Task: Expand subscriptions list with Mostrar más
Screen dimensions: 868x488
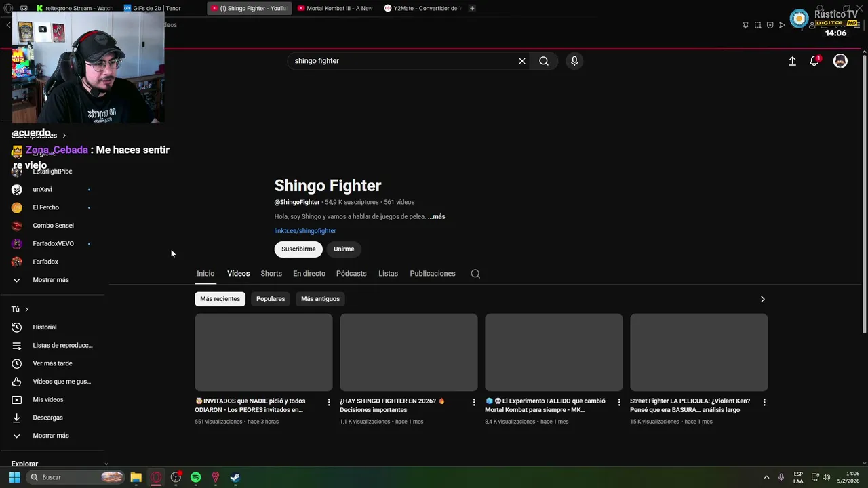Action: [x=52, y=280]
